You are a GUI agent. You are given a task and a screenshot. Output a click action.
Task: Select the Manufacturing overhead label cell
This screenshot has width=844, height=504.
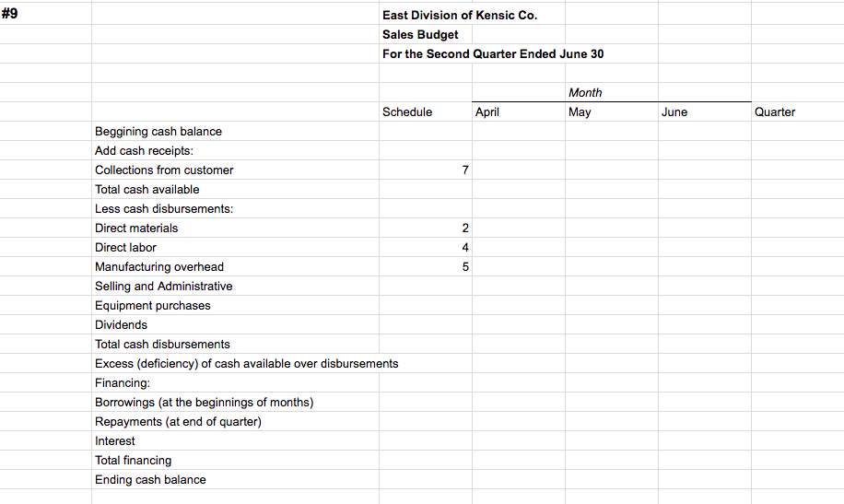pos(159,267)
